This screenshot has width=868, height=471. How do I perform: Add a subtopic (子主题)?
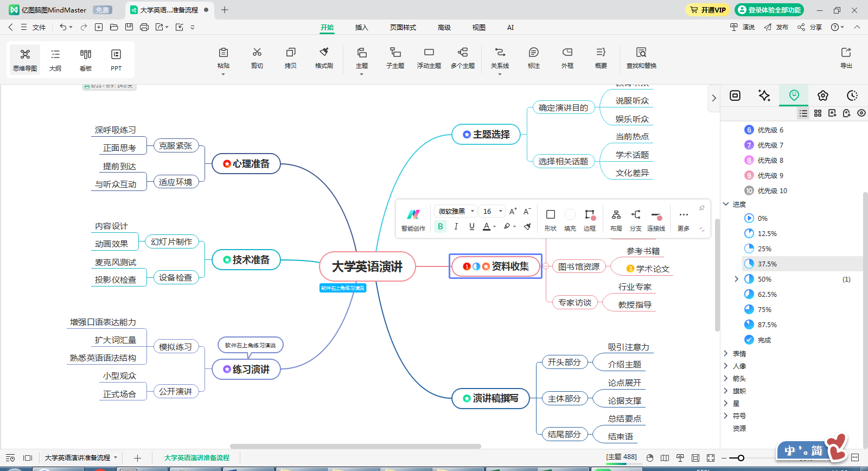[395, 58]
